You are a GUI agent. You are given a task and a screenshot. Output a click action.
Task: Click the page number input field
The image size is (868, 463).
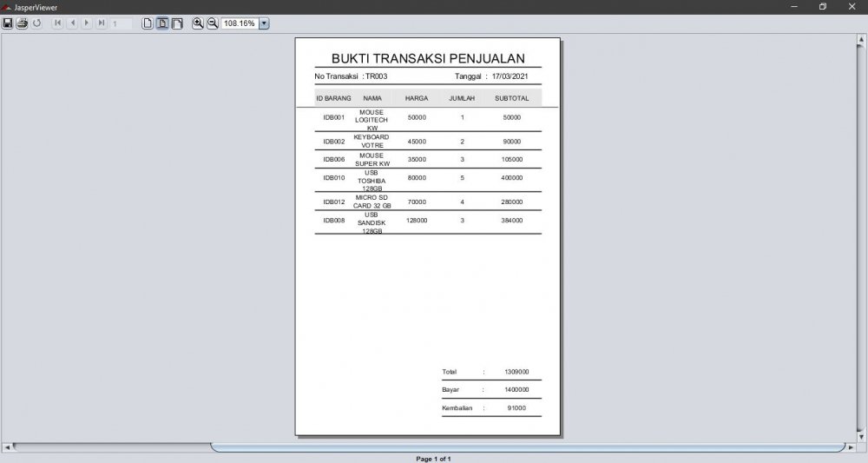coord(122,23)
